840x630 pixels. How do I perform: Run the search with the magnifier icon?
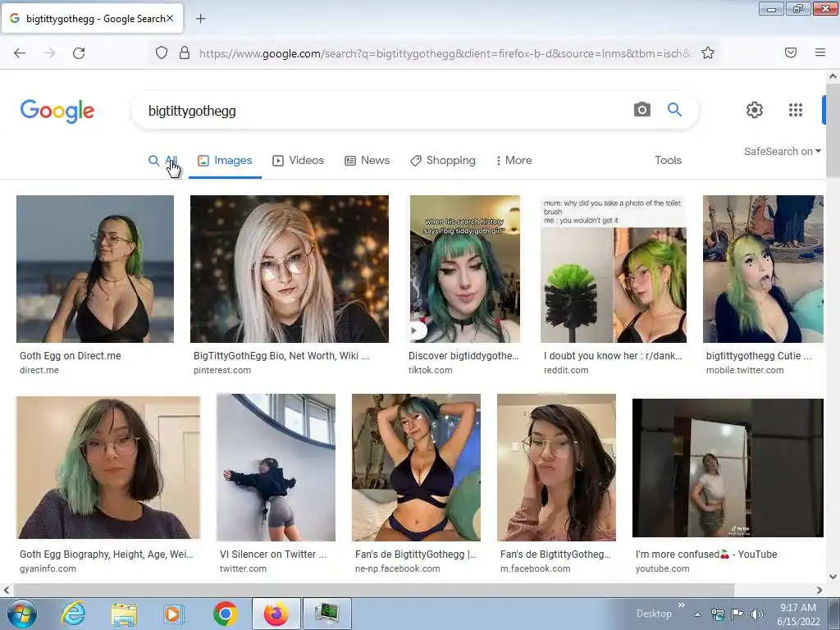coord(674,110)
